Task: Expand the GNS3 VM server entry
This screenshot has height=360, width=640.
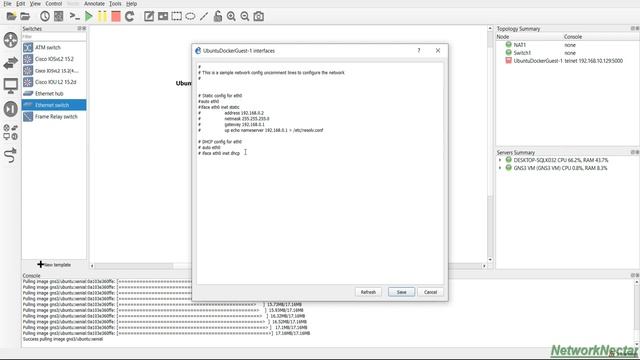Action: point(500,168)
